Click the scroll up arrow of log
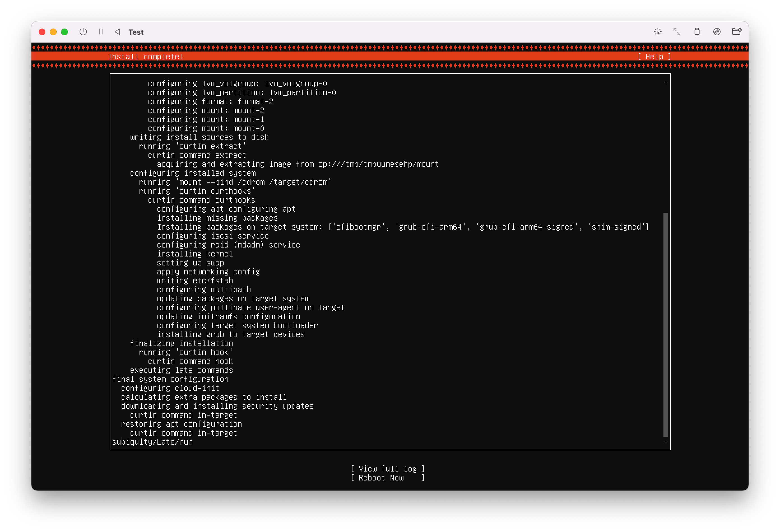Screen dimensions: 780x532 coord(666,83)
